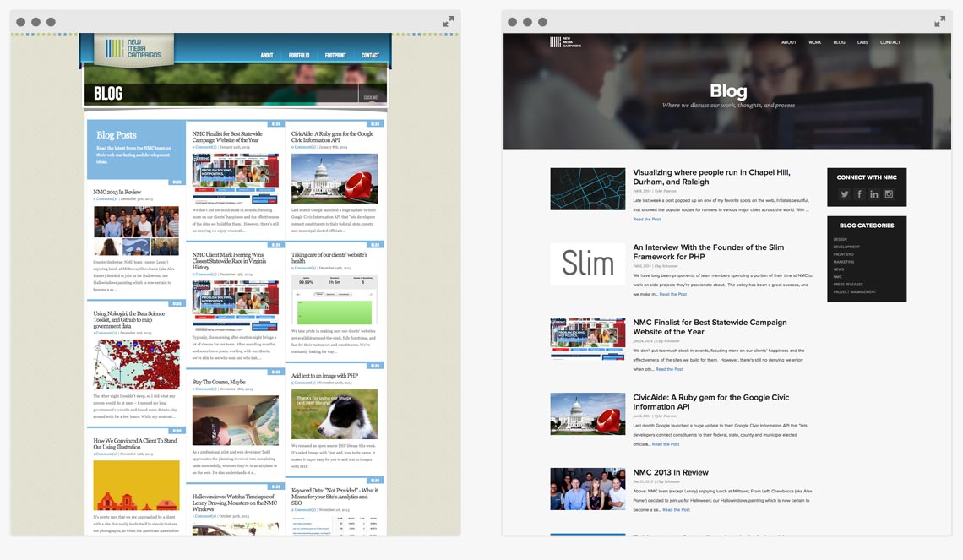Click the red-dotted map thumbnail in left window
Screen dimensions: 963x560
(x=136, y=364)
